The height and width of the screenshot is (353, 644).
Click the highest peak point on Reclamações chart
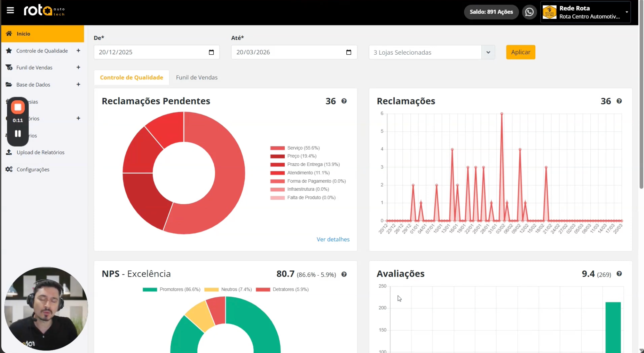point(502,113)
